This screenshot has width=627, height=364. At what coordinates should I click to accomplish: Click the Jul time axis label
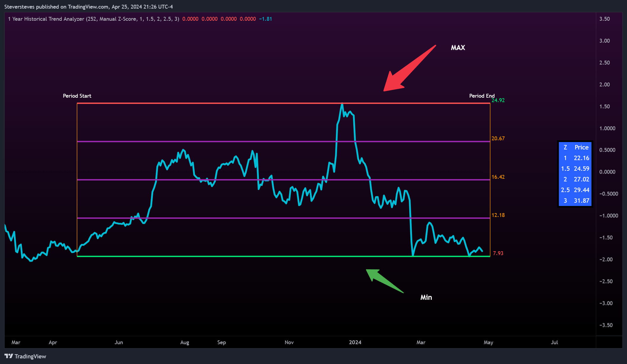pos(554,342)
